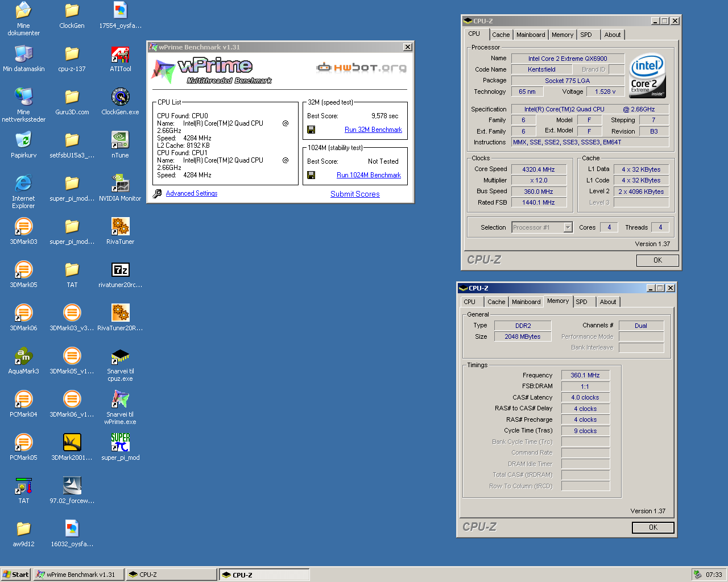This screenshot has height=582, width=728.
Task: Open the AquaMark3 shortcut
Action: 23,361
